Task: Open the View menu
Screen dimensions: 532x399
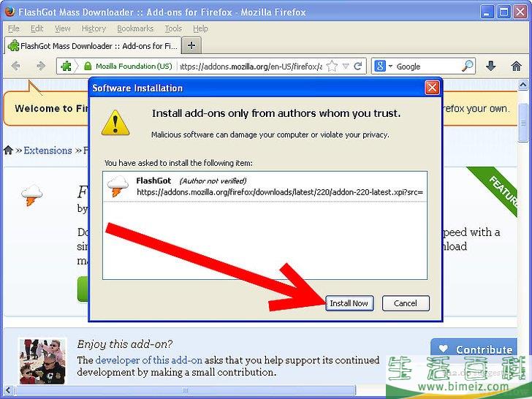Action: (x=62, y=28)
